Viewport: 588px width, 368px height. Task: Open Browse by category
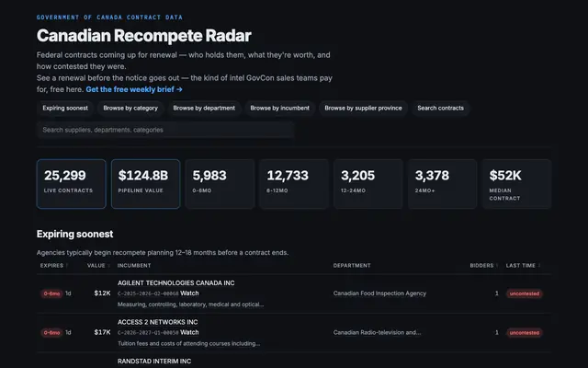pyautogui.click(x=130, y=109)
